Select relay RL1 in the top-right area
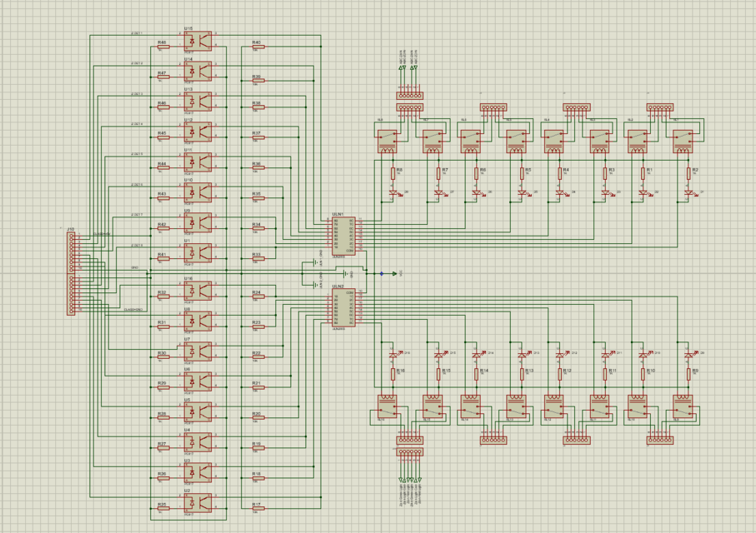Viewport: 756px width, 533px height. (x=682, y=142)
